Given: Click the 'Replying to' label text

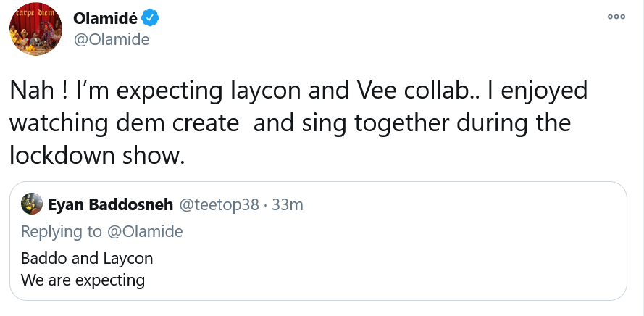Looking at the screenshot, I should [61, 232].
